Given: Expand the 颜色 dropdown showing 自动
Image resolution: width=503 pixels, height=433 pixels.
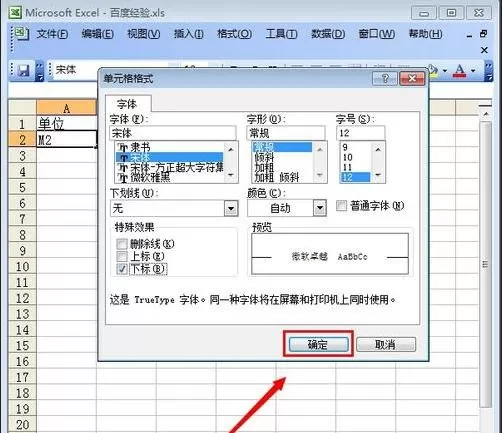Looking at the screenshot, I should (x=319, y=208).
